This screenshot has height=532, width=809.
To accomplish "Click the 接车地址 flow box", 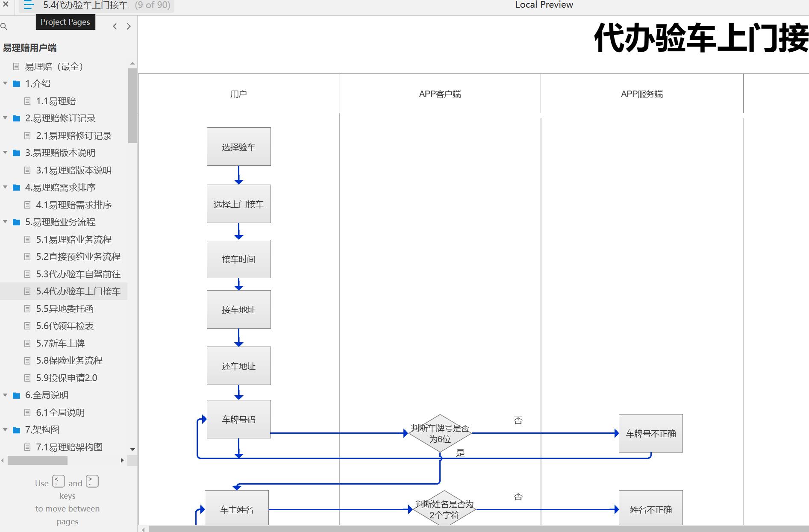I will 238,309.
